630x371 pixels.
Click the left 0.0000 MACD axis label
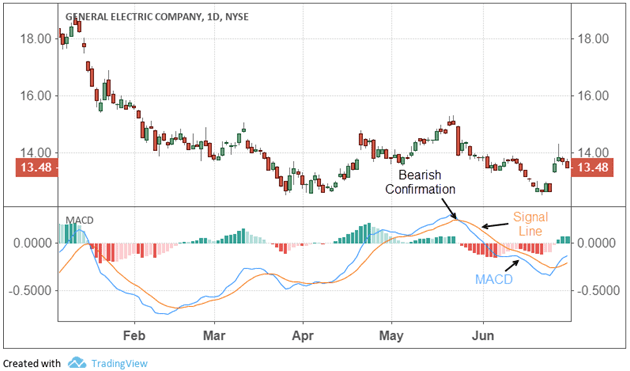click(33, 243)
